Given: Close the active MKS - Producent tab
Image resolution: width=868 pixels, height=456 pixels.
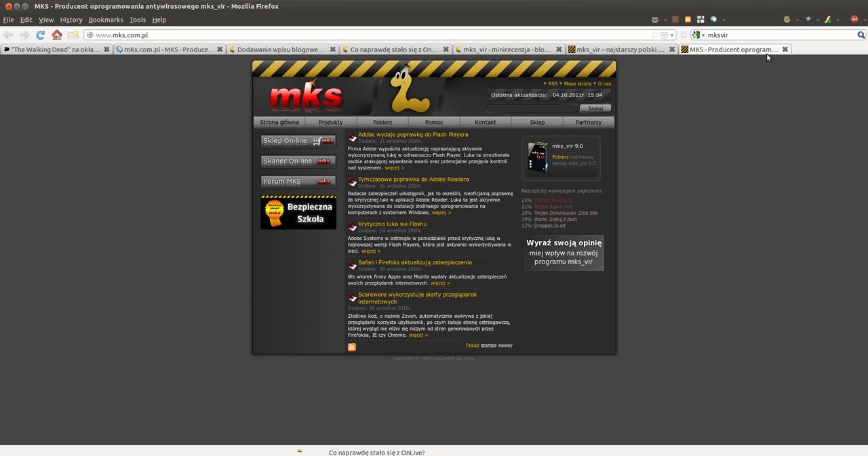Looking at the screenshot, I should click(785, 49).
